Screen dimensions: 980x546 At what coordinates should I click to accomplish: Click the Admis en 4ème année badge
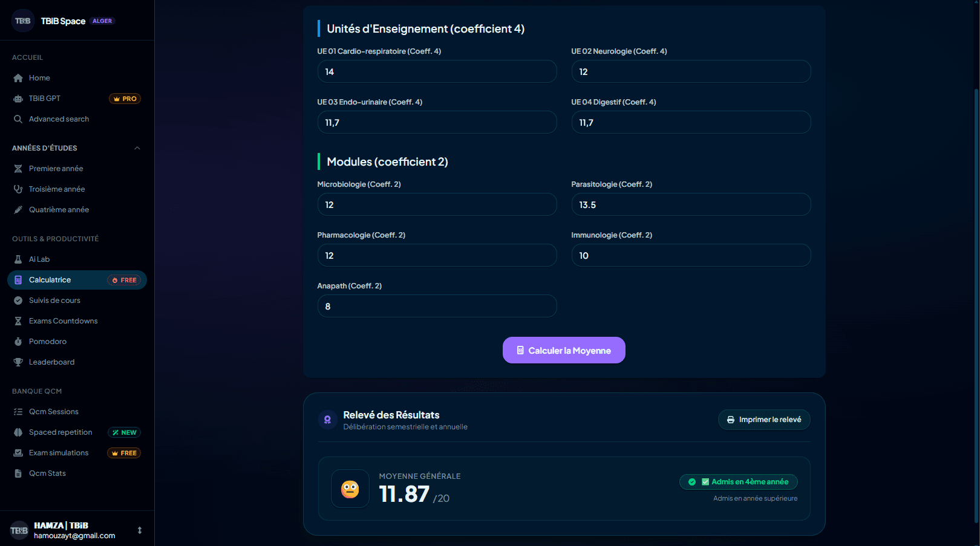point(738,482)
